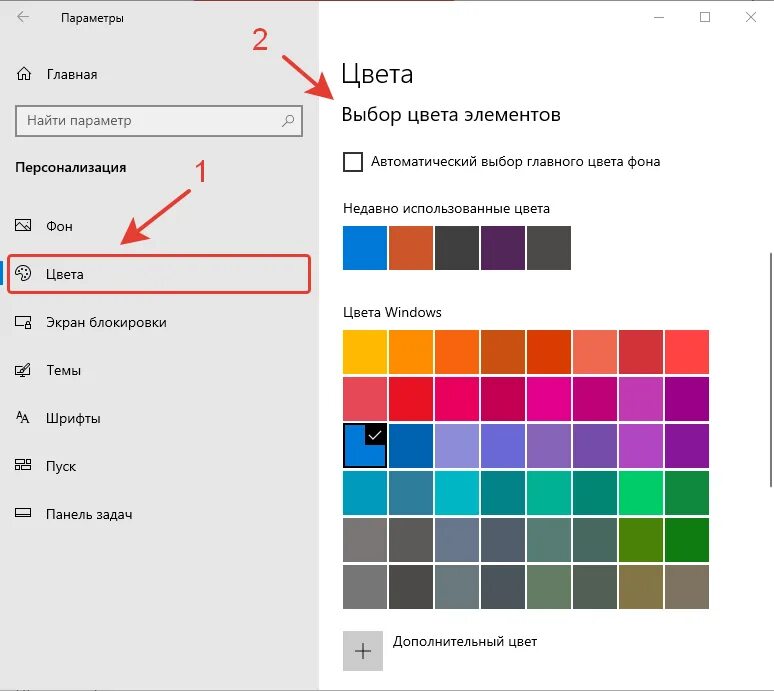Open the Темы section
Image resolution: width=774 pixels, height=691 pixels.
63,370
